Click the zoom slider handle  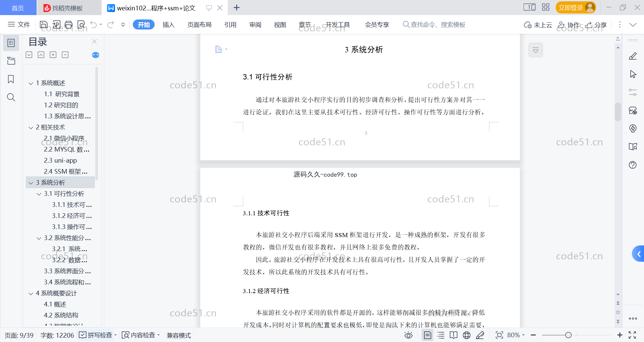click(x=568, y=335)
